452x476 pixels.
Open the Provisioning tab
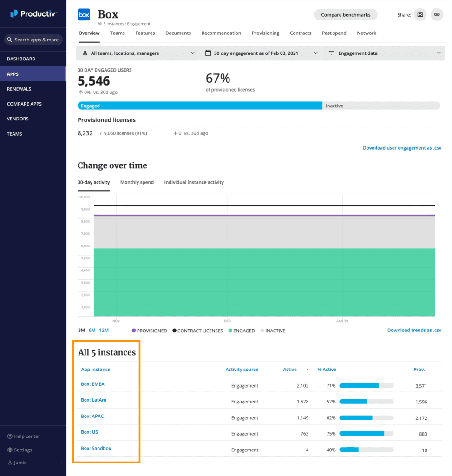(x=265, y=33)
